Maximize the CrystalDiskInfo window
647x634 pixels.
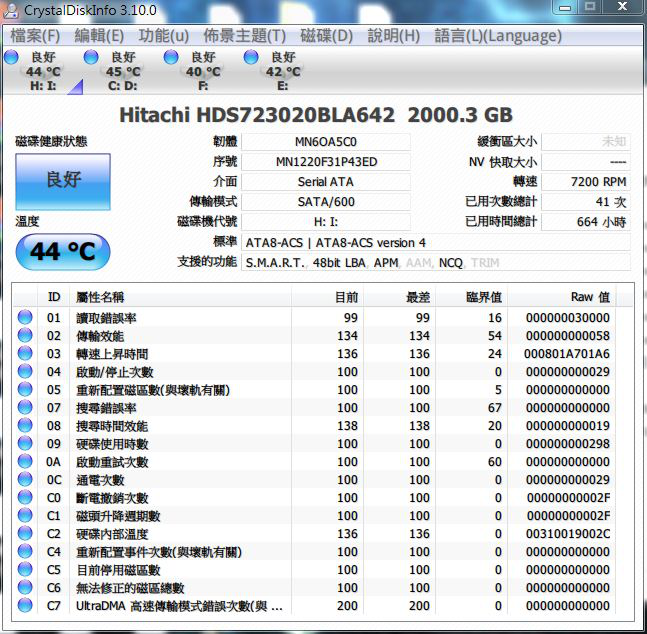[590, 7]
